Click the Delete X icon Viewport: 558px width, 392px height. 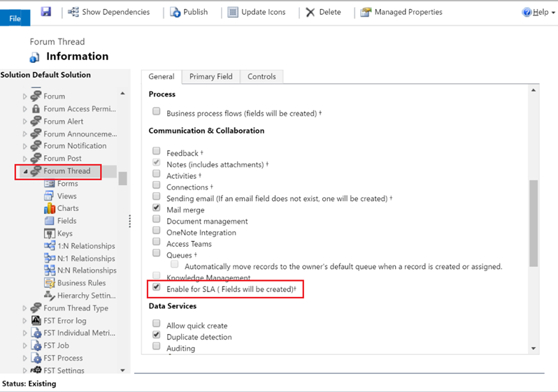point(310,12)
